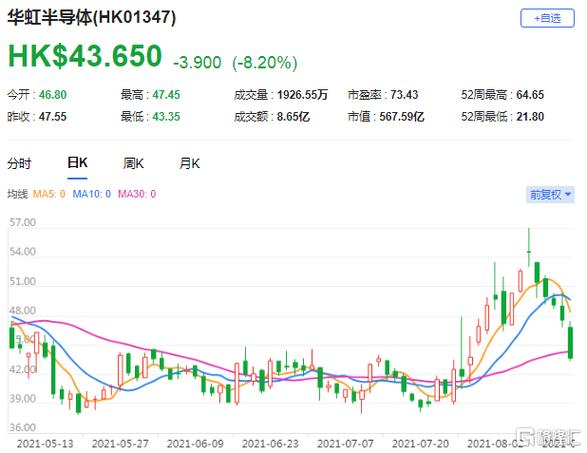Click the 最高 value 47.45
Image resolution: width=587 pixels, height=453 pixels.
point(166,95)
